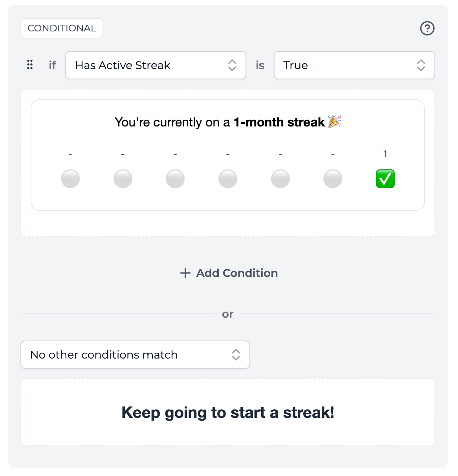
Task: Select the fourth gray streak circle
Action: pos(228,179)
